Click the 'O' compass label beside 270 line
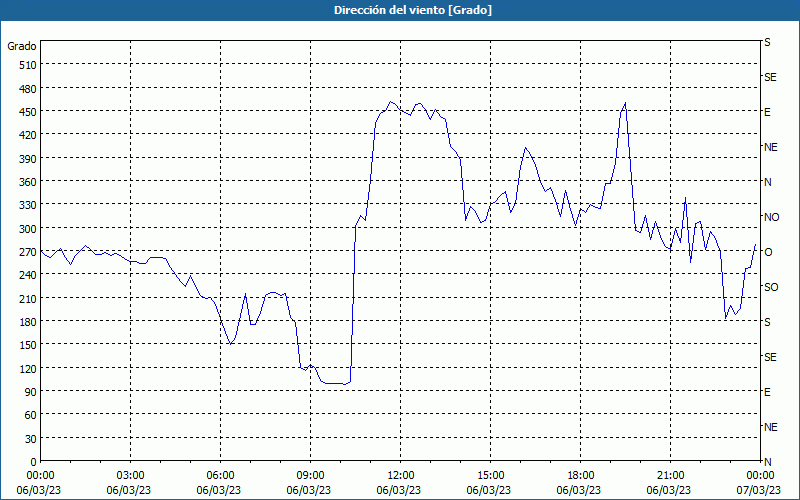800x500 pixels. (x=768, y=252)
